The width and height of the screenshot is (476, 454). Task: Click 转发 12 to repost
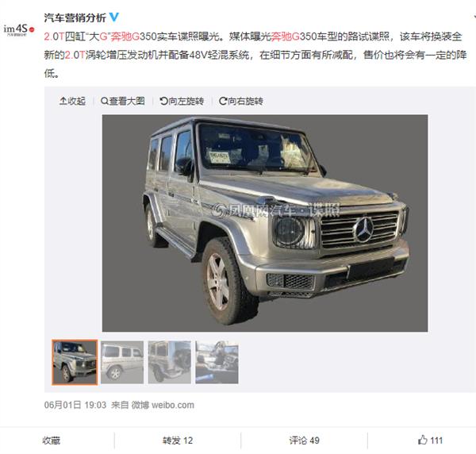coord(178,441)
